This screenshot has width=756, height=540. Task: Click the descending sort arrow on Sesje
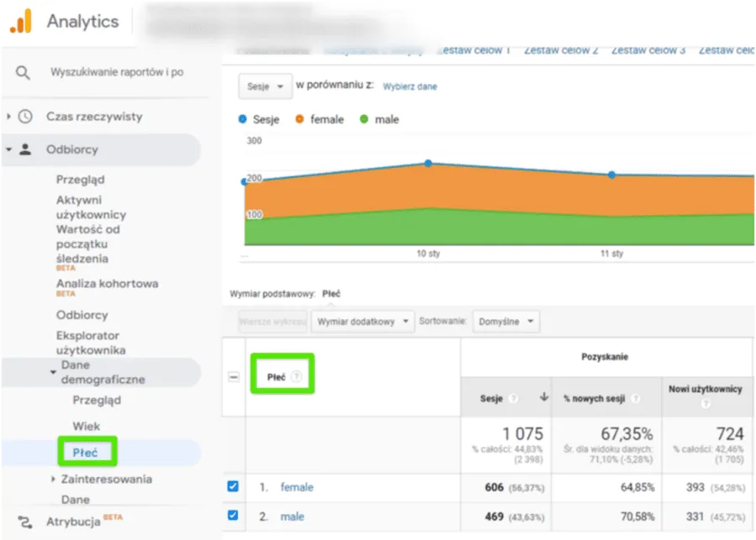coord(544,396)
